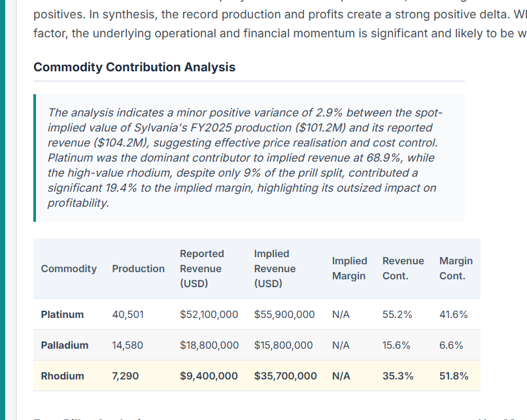
Task: Click revenue contribution 35.3%
Action: pyautogui.click(x=398, y=376)
